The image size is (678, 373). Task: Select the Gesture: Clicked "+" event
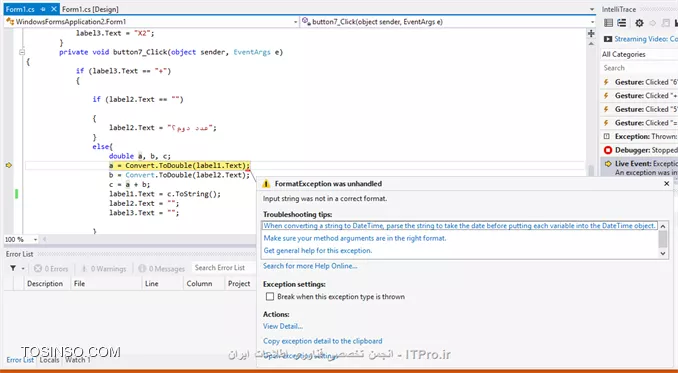pyautogui.click(x=639, y=96)
